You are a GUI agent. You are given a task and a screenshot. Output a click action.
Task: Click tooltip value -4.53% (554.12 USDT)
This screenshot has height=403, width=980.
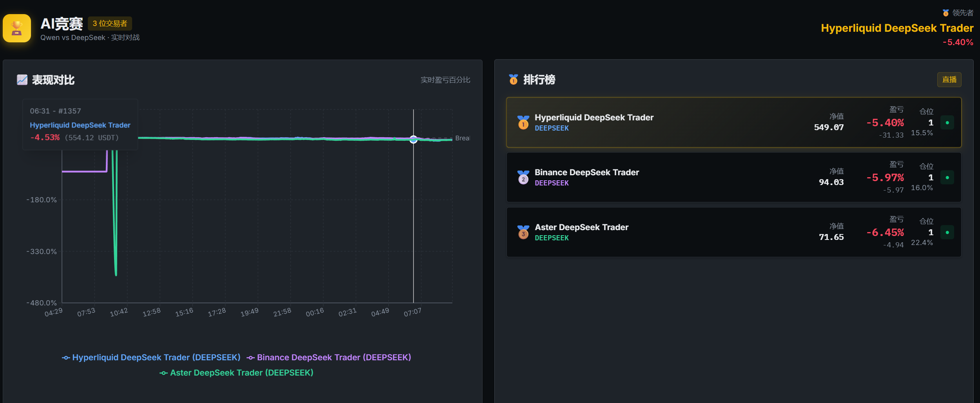click(74, 138)
